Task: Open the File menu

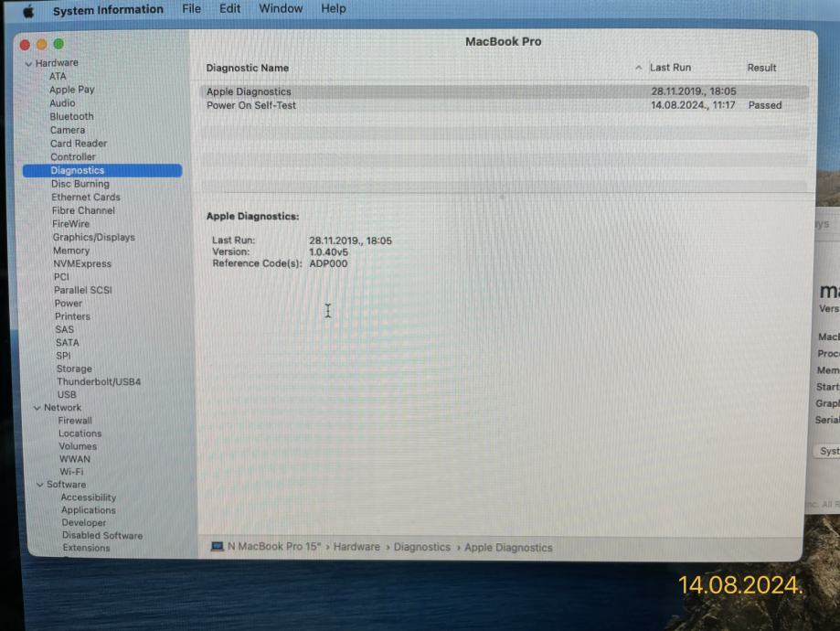Action: click(x=191, y=8)
